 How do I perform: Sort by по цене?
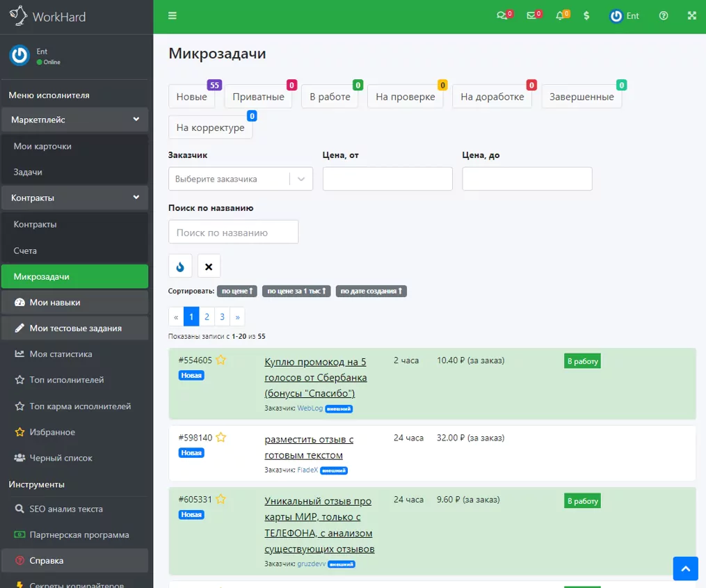[x=236, y=291]
